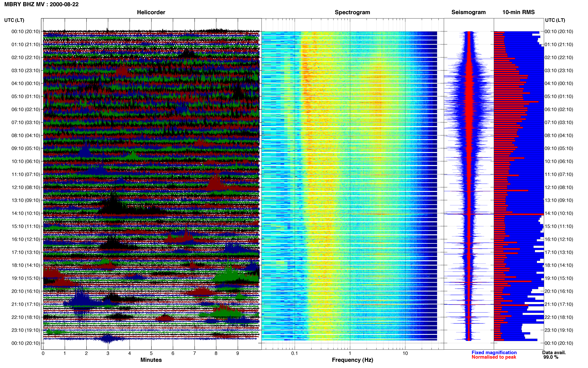Click left time label '20:10 (16:10)'

point(26,291)
